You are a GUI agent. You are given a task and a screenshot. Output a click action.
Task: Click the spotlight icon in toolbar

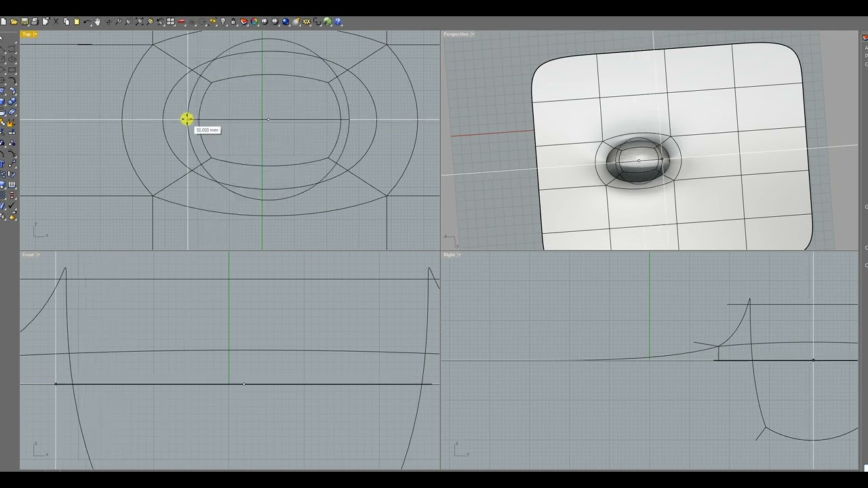pyautogui.click(x=296, y=22)
